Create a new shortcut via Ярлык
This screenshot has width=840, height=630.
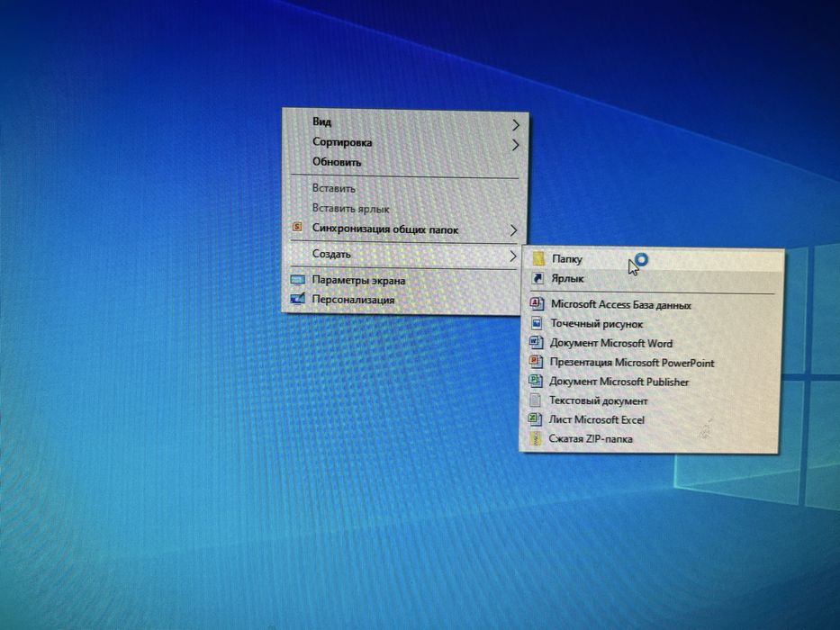(652, 279)
